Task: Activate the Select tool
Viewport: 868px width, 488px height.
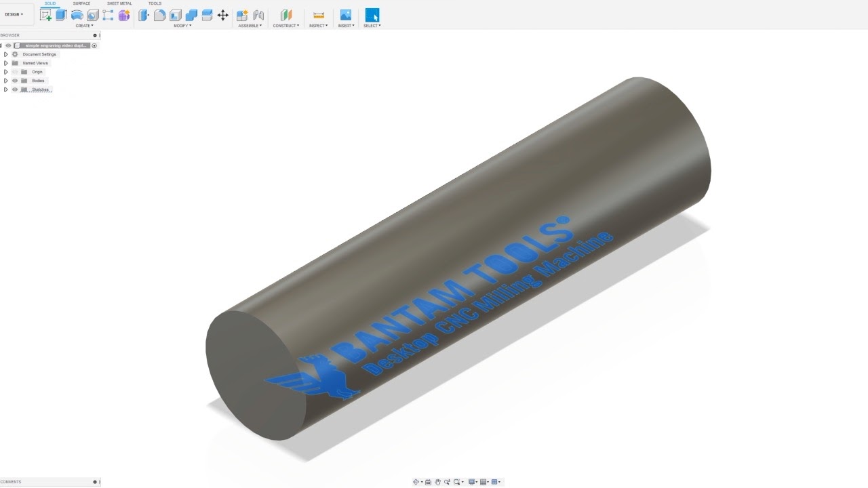Action: point(372,15)
